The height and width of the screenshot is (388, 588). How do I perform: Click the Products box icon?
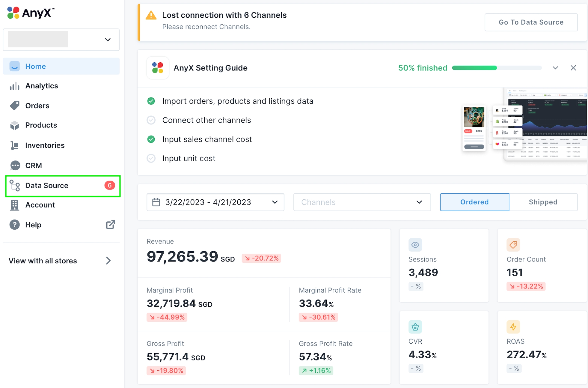coord(14,125)
